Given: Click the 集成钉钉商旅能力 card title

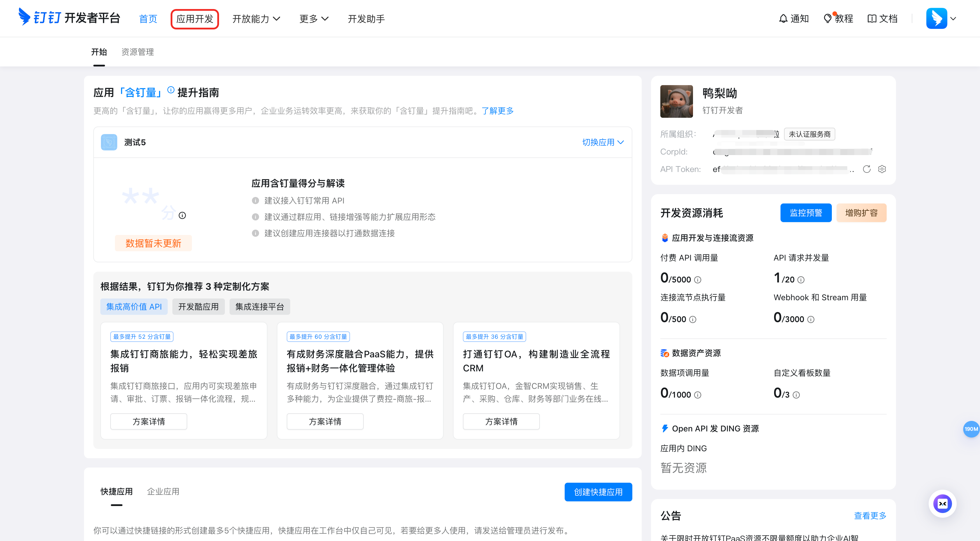Looking at the screenshot, I should coord(184,361).
